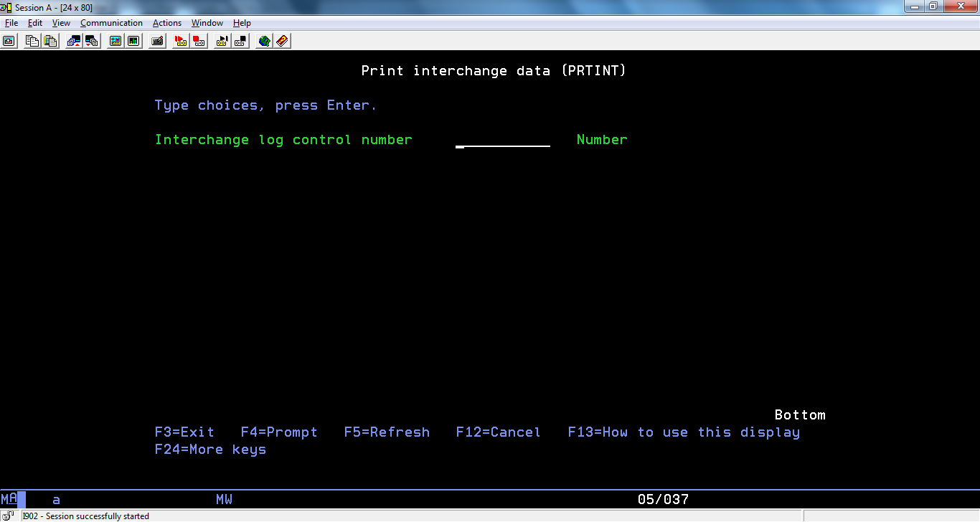Click F3=Exit function key label
This screenshot has height=522, width=980.
184,432
